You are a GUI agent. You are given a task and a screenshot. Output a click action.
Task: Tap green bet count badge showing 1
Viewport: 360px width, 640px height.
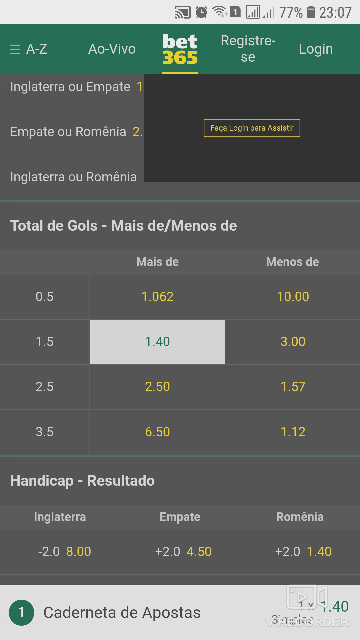21,612
